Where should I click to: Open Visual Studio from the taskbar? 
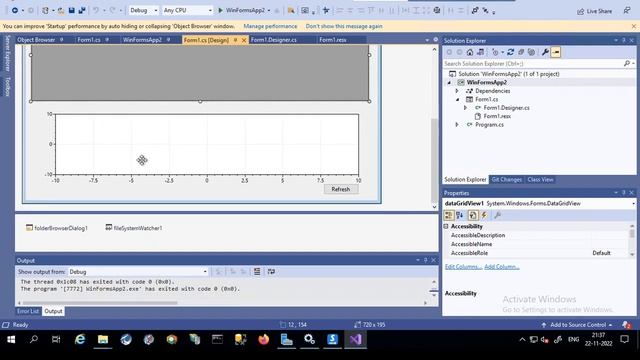(355, 340)
